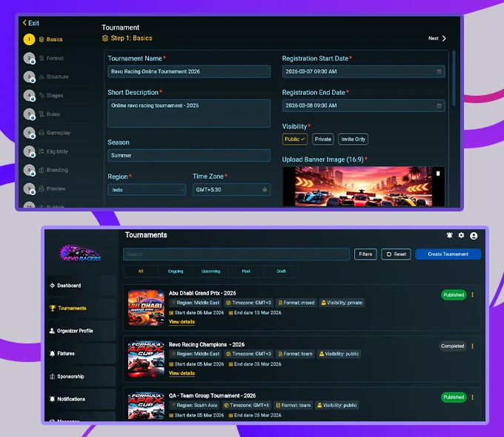This screenshot has width=504, height=437.
Task: Click calendar icon in Registration Start Date
Action: click(440, 72)
